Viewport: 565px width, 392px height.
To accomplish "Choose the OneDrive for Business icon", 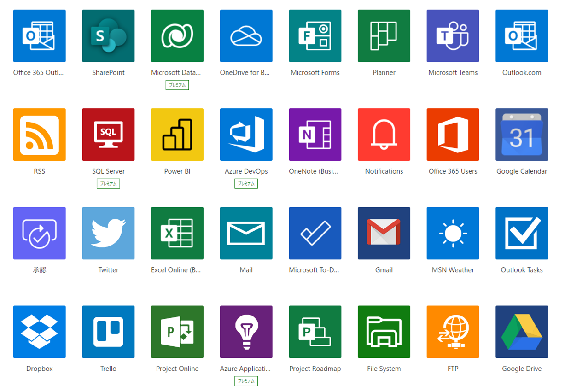I will (246, 36).
